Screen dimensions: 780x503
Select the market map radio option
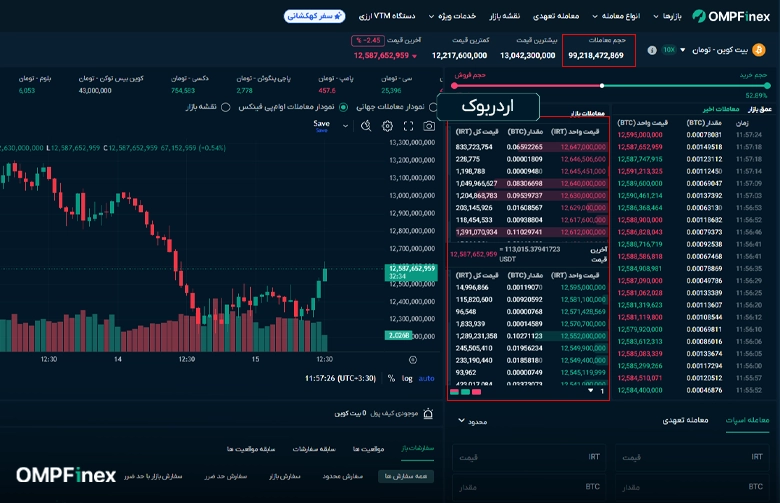pos(226,107)
